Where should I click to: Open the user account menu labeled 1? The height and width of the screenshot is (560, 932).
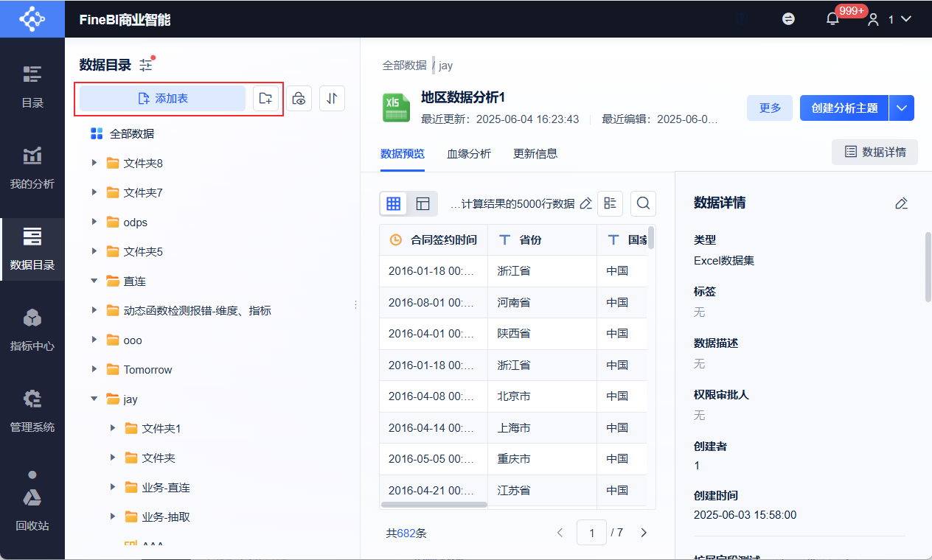click(x=890, y=20)
